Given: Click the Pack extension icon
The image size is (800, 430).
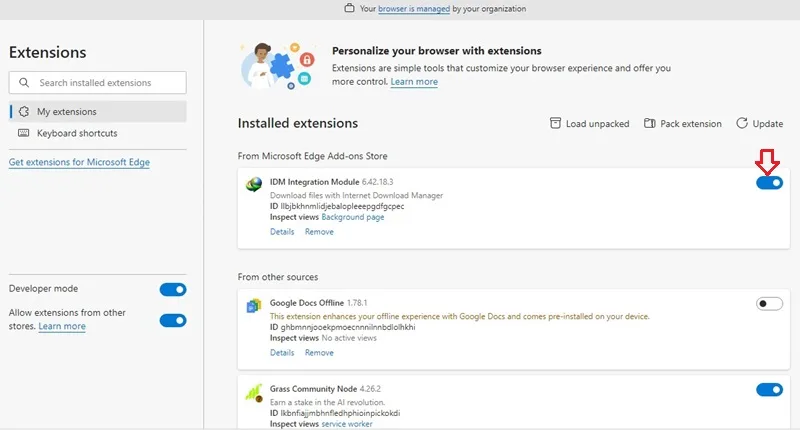Looking at the screenshot, I should click(649, 123).
